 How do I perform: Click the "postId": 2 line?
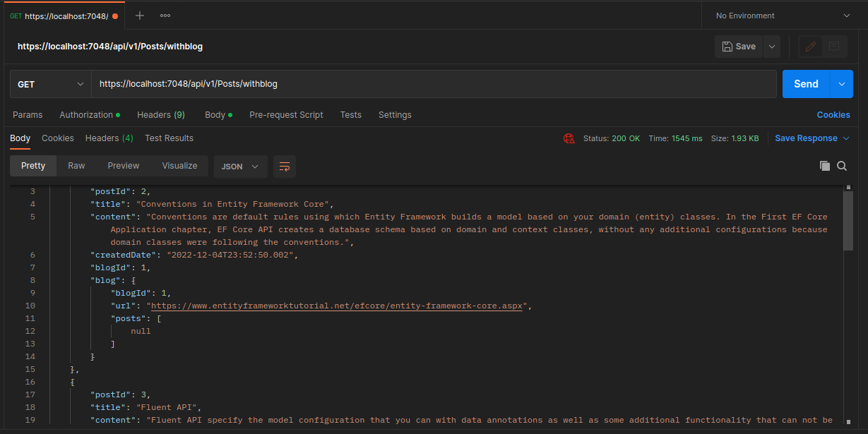point(121,191)
